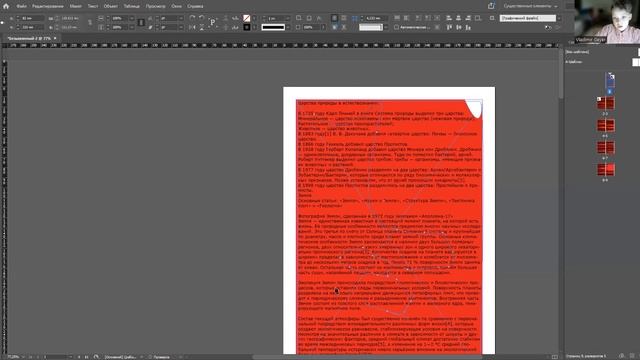The width and height of the screenshot is (640, 360).
Task: Open the Таблица menu
Action: 131,7
